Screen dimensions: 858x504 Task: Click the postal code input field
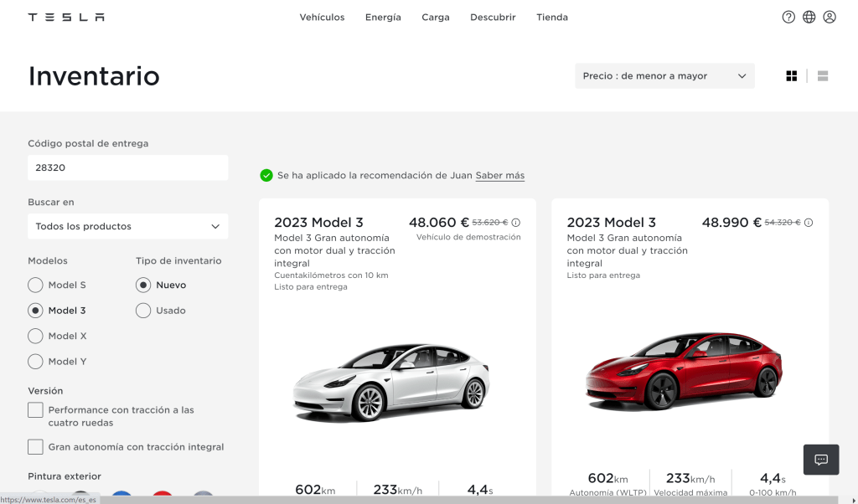point(127,167)
